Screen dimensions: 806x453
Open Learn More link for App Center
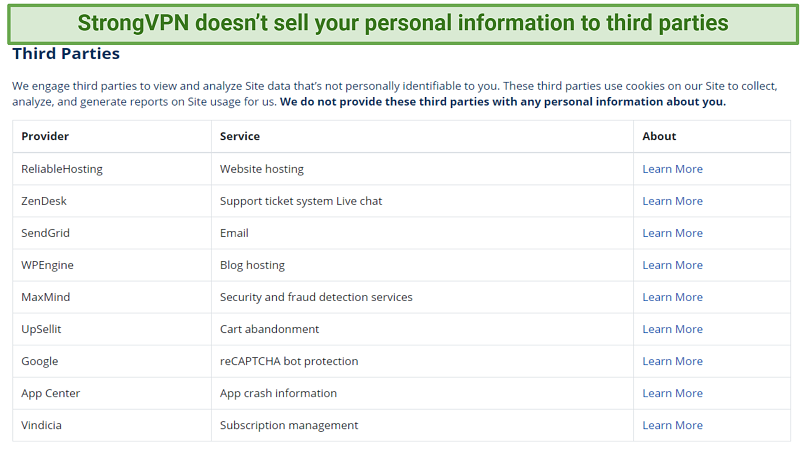tap(672, 393)
